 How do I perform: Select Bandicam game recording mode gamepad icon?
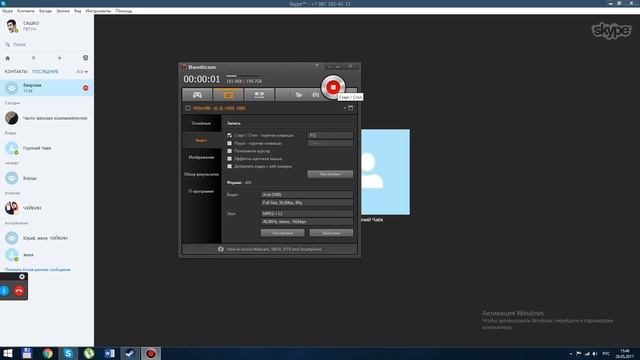coord(197,95)
